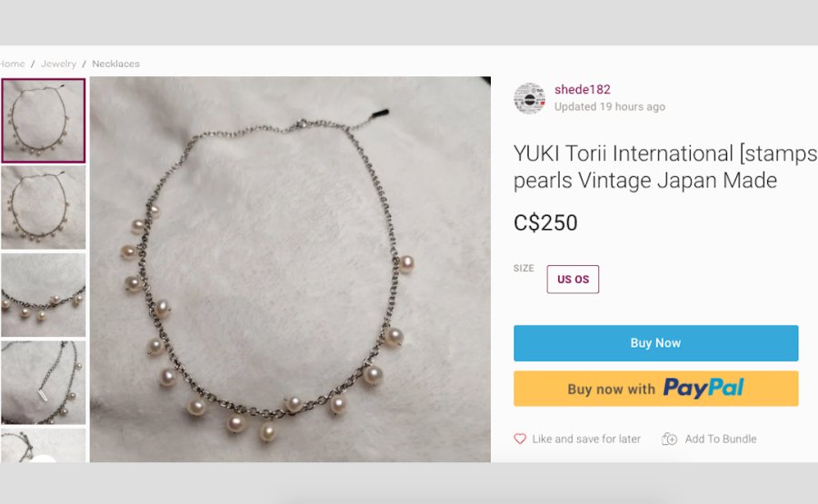Select the first necklace thumbnail
This screenshot has height=504, width=818.
(44, 121)
